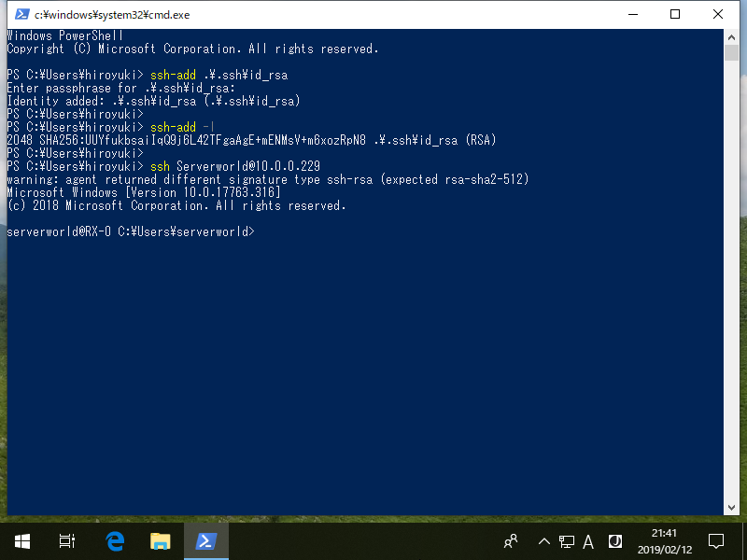
Task: Click the scrollbar track below the thumb
Action: click(x=732, y=280)
